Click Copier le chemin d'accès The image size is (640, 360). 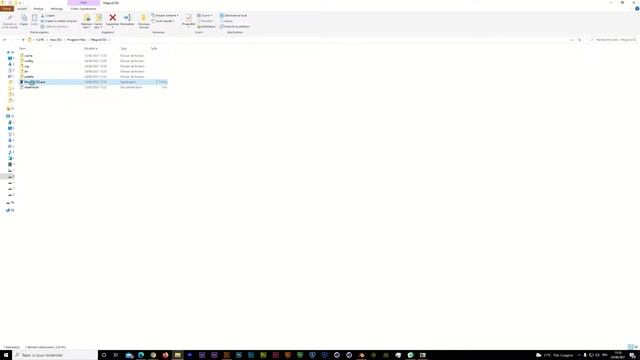click(x=59, y=21)
